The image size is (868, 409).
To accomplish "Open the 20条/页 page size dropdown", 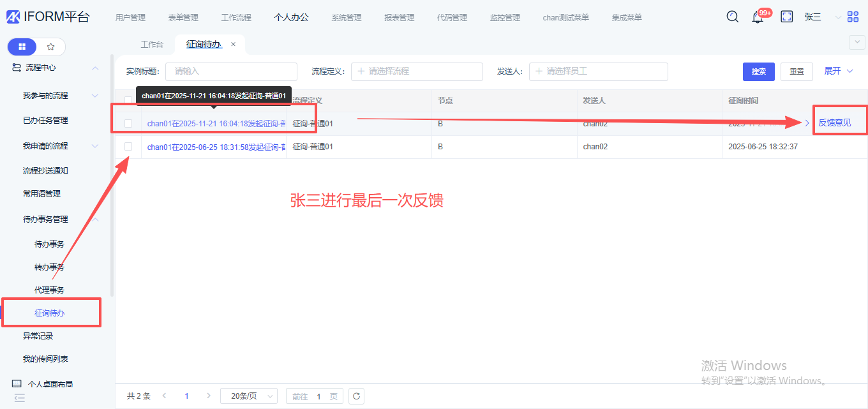I will [249, 396].
